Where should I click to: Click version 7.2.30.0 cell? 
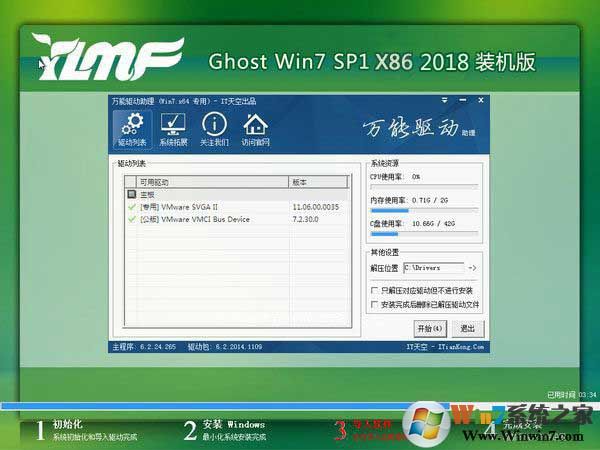305,219
